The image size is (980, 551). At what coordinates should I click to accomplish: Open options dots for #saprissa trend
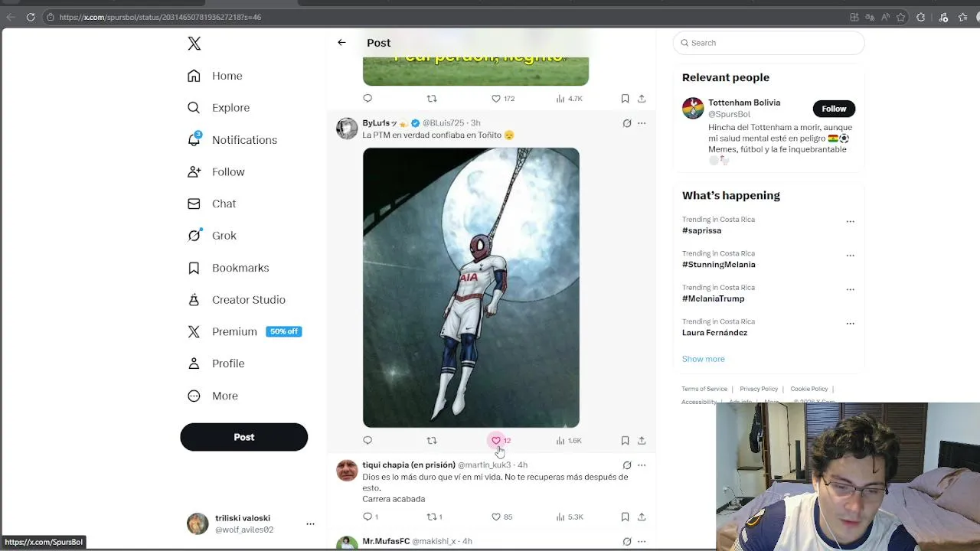coord(850,221)
